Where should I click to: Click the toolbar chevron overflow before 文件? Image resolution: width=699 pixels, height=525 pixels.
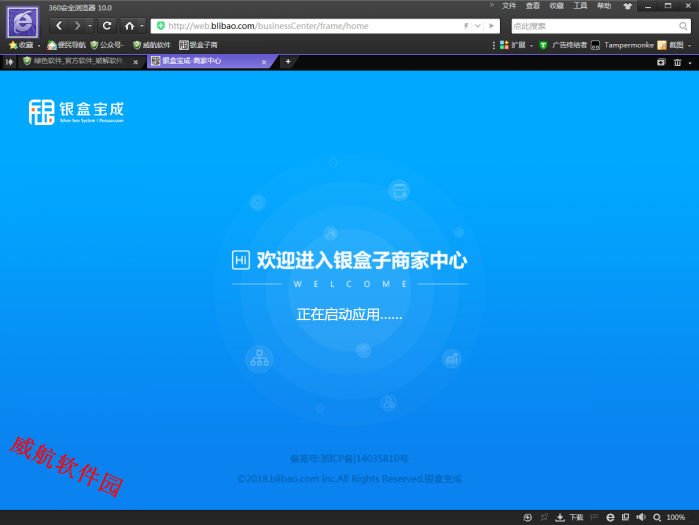coord(492,5)
